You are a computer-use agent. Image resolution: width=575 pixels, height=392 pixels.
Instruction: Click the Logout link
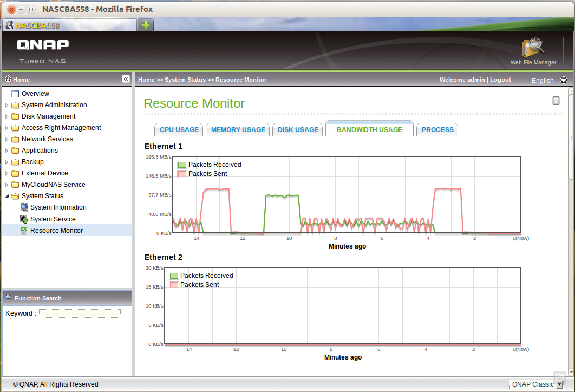(500, 80)
